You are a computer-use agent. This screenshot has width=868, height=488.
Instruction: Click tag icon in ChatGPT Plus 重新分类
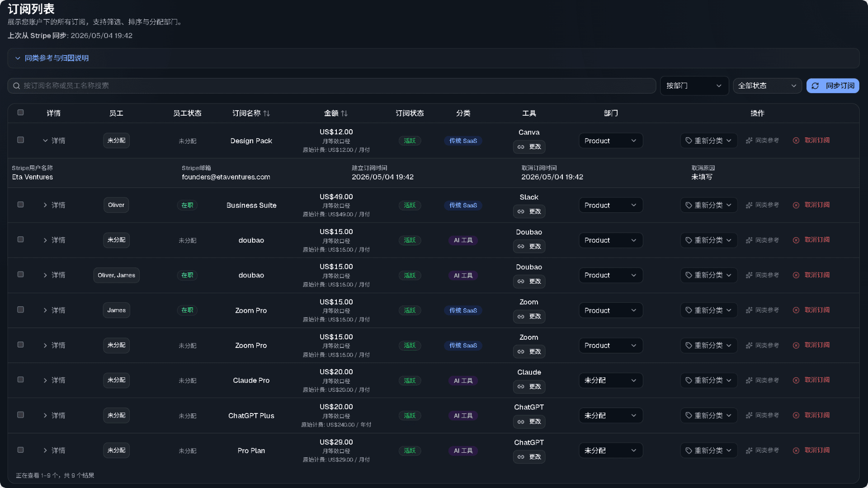pyautogui.click(x=689, y=415)
